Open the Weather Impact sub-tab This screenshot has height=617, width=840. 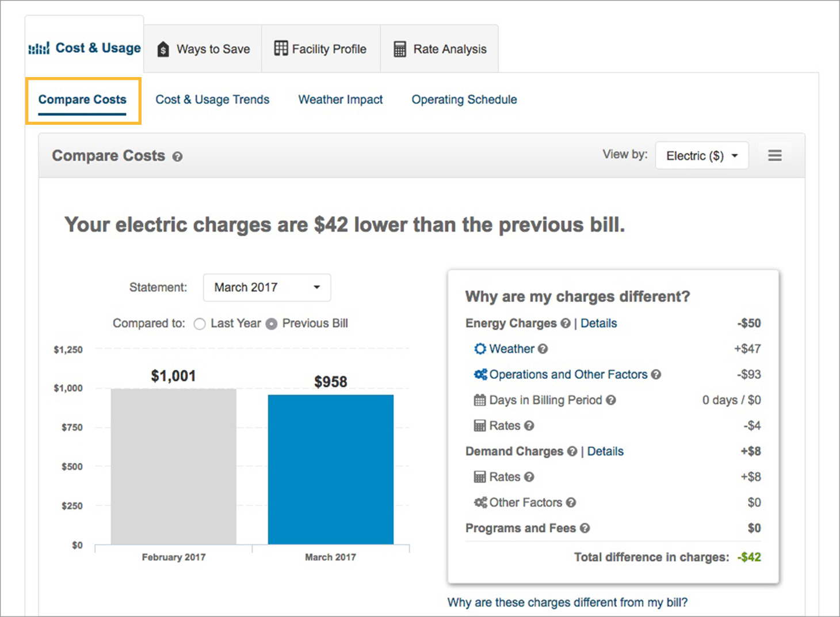click(340, 99)
